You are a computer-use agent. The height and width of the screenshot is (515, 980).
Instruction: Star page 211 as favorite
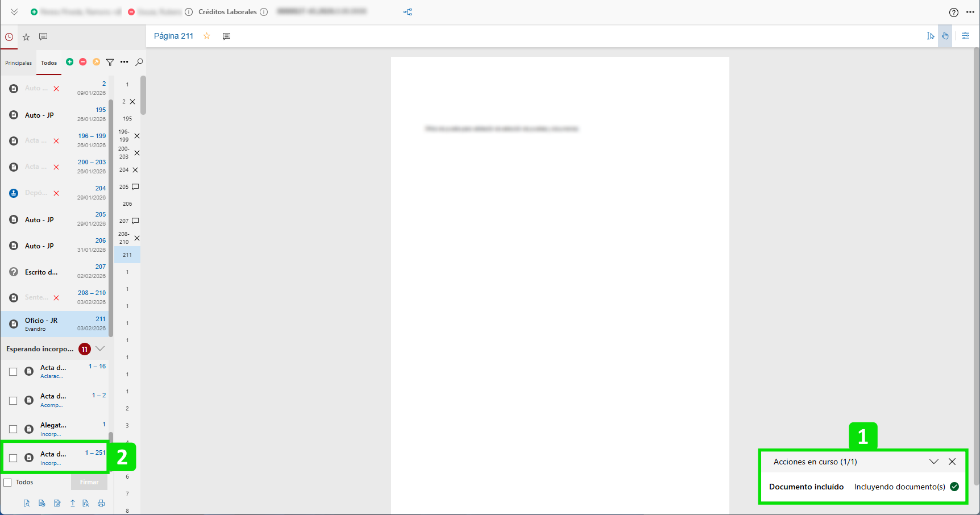click(x=207, y=36)
